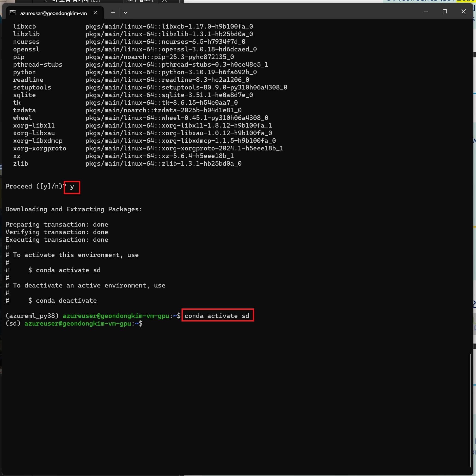Close the azureuser@geondongkim-vm tab

(x=95, y=13)
